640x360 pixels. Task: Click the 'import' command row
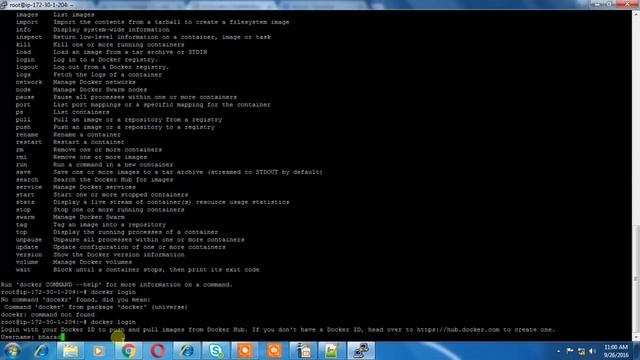(x=153, y=22)
